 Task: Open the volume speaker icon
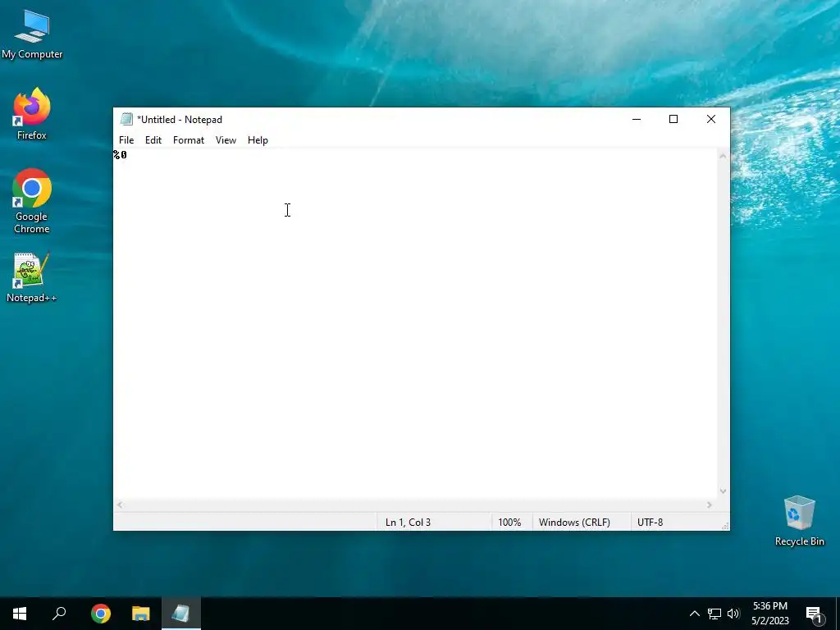point(733,614)
